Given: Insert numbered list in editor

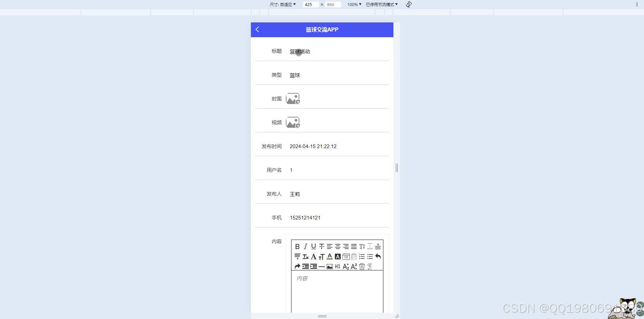Looking at the screenshot, I should [x=362, y=257].
